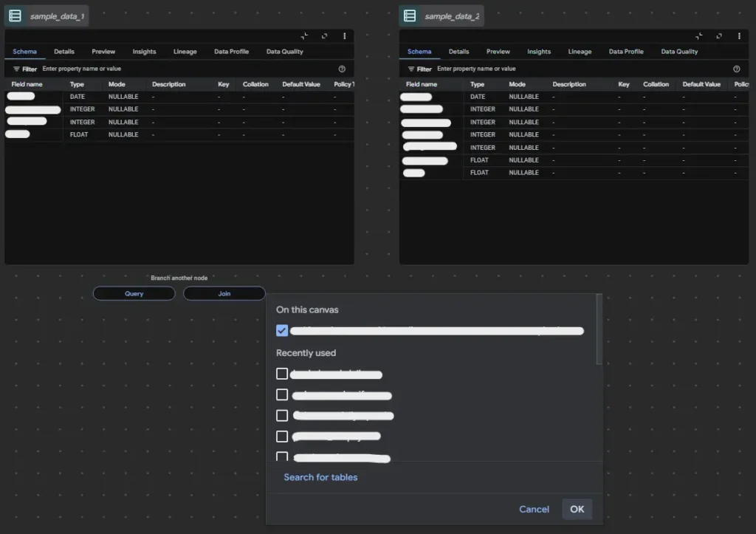This screenshot has height=534, width=756.
Task: Collapse the sample_data_2 panel
Action: [699, 36]
